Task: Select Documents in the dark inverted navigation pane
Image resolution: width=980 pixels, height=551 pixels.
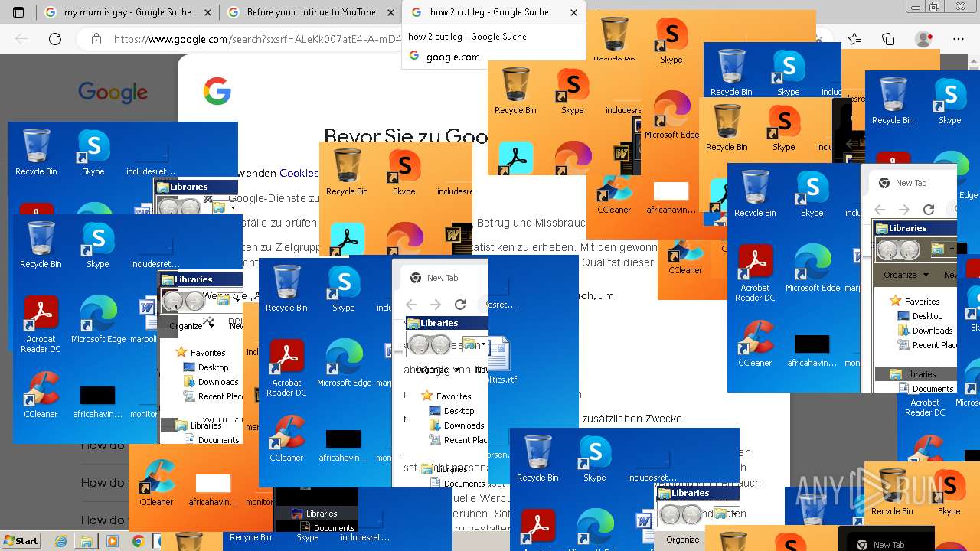Action: pos(334,528)
